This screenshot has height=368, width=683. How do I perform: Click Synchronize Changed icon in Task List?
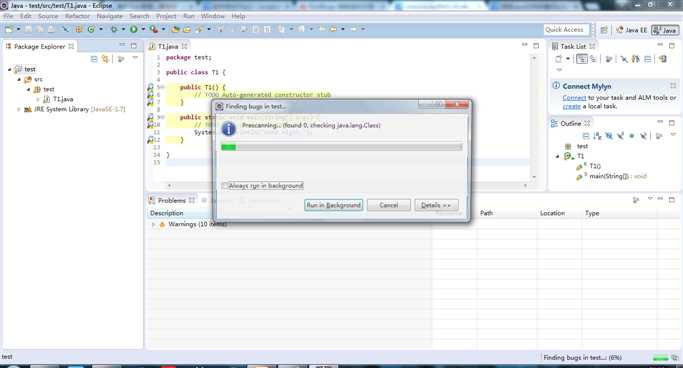pyautogui.click(x=636, y=59)
